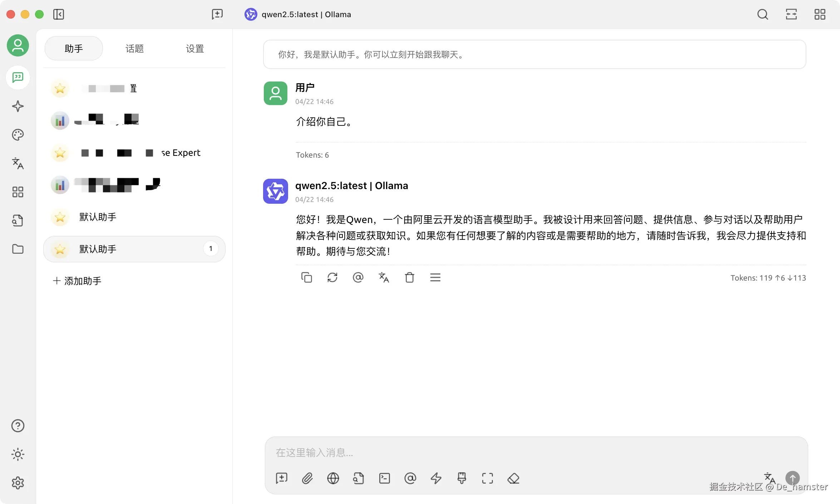Regenerate the assistant response

click(332, 277)
